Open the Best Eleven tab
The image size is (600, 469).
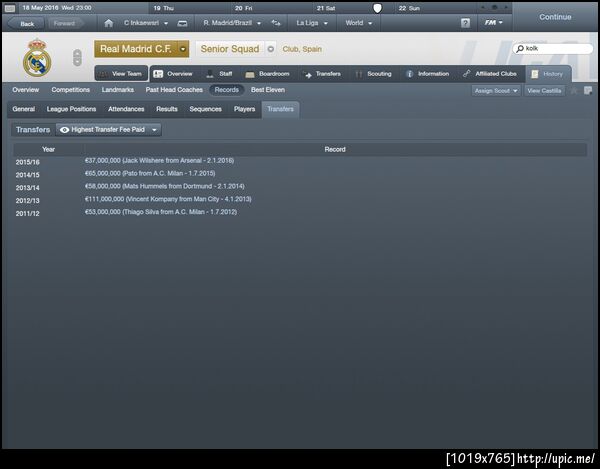(x=268, y=90)
